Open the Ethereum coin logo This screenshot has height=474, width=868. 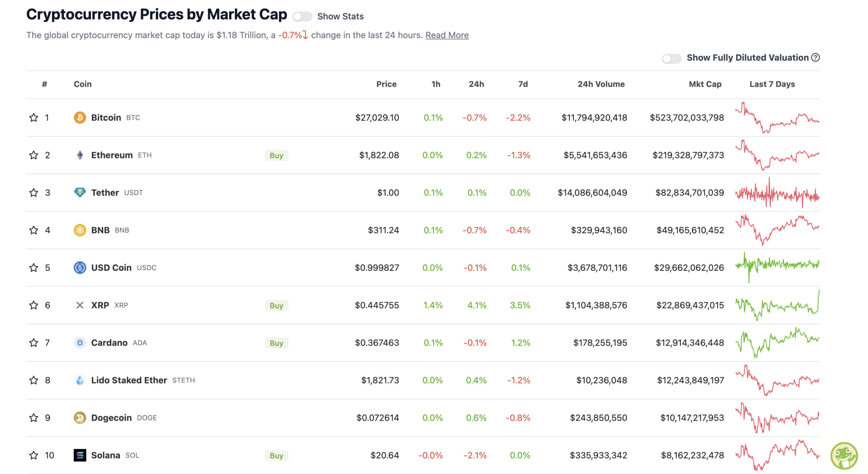pos(80,155)
